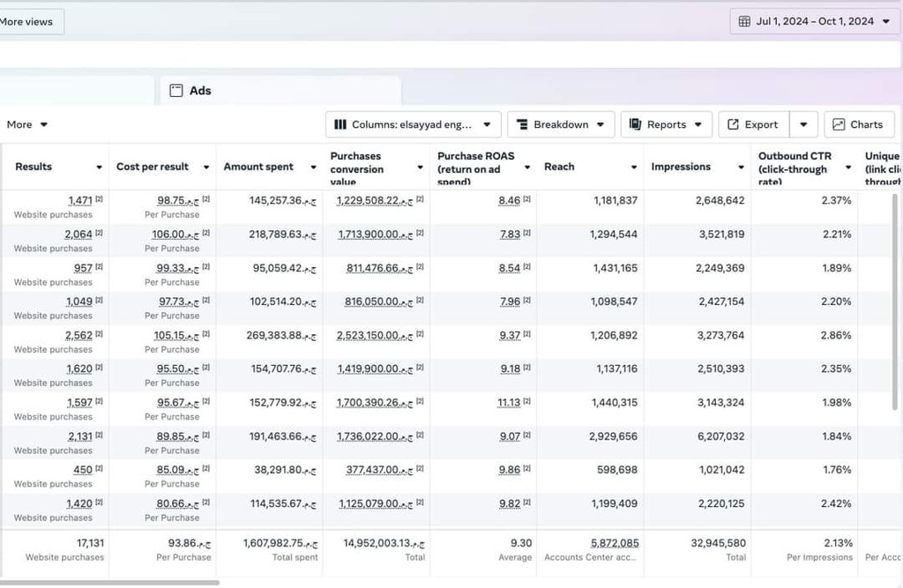
Task: Open the 957 website purchases result link
Action: (83, 268)
